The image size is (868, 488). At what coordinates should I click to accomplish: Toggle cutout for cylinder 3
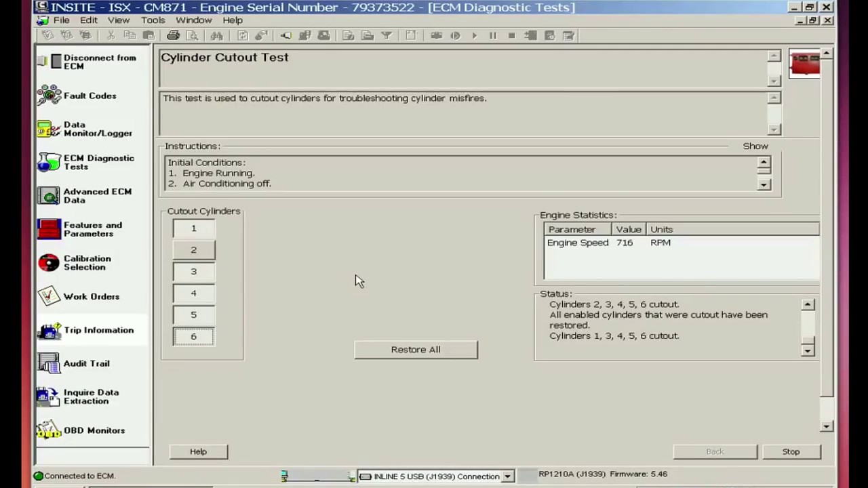point(193,272)
